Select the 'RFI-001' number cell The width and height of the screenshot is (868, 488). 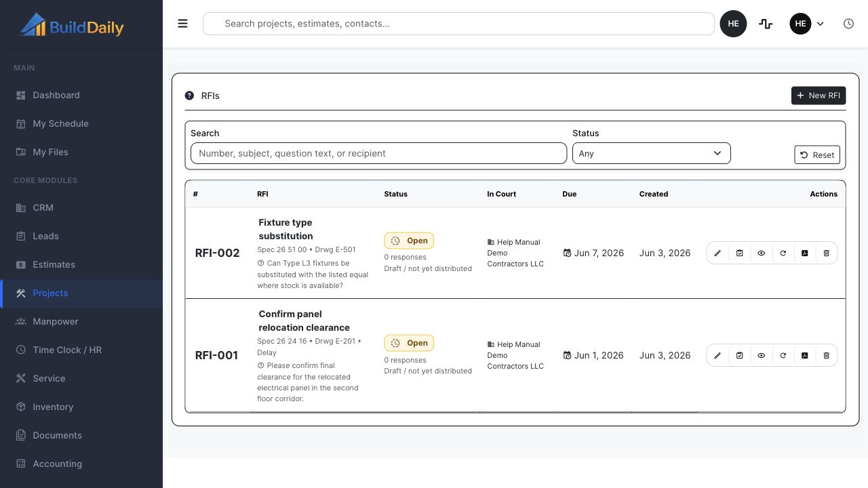(x=216, y=355)
